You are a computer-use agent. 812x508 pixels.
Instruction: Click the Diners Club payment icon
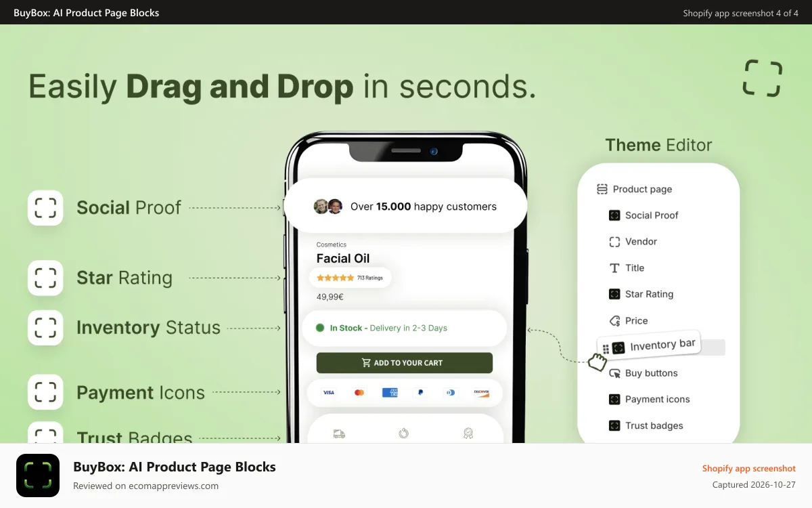[x=451, y=392]
